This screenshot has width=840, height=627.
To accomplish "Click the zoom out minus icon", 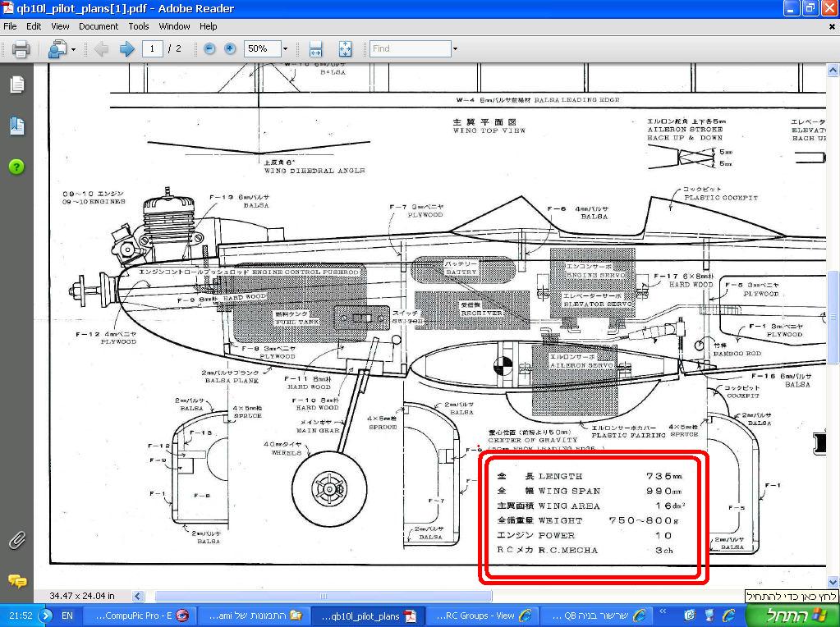I will (x=209, y=48).
